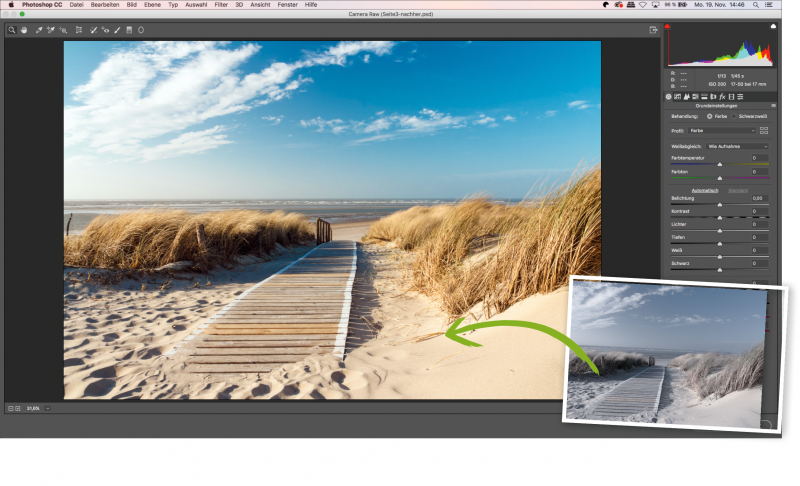800x486 pixels.
Task: Open the Profil dropdown
Action: tap(722, 131)
